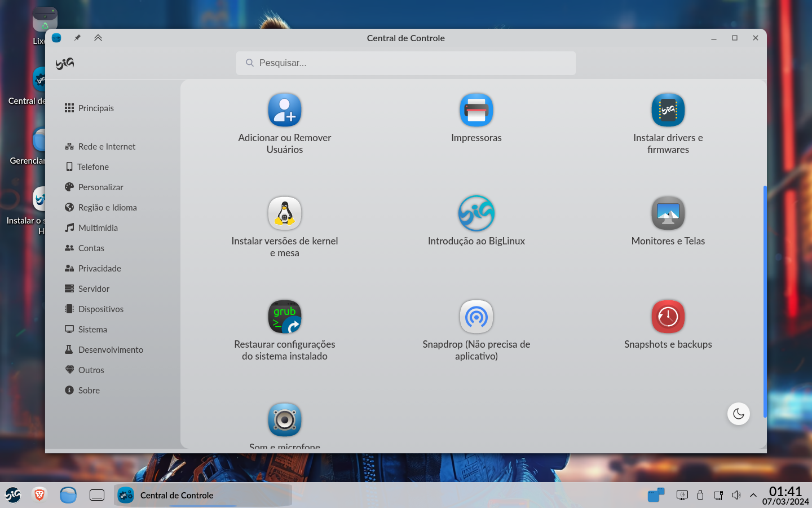This screenshot has width=812, height=508.
Task: Open the file manager taskbar icon
Action: coord(68,495)
